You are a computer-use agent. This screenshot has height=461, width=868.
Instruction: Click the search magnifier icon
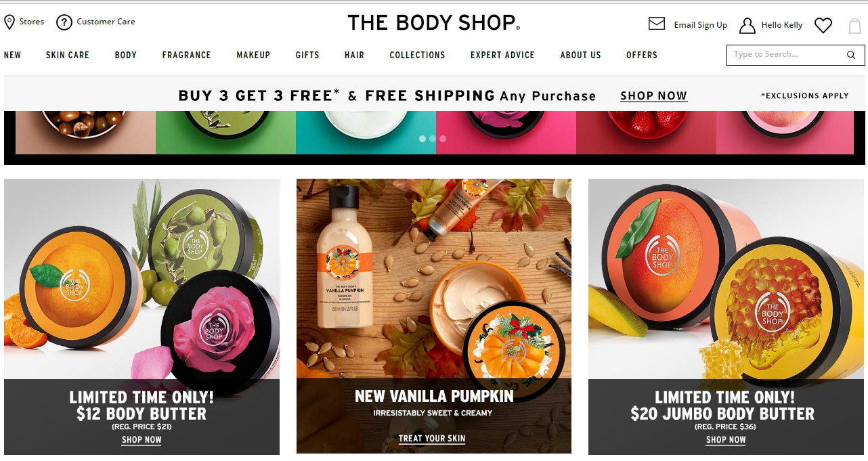coord(851,55)
